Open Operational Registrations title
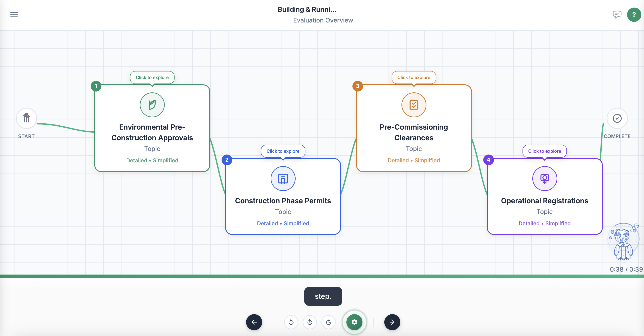Image resolution: width=644 pixels, height=336 pixels. pos(545,201)
